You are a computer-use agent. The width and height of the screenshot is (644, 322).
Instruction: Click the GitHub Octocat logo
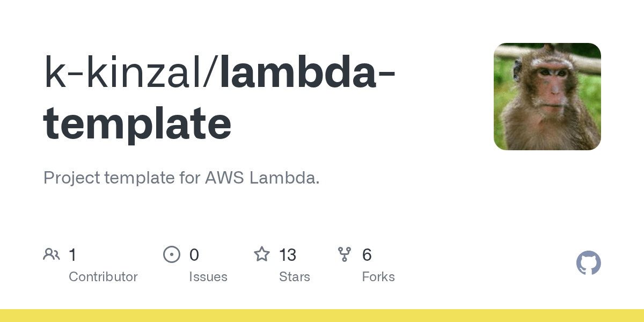click(x=588, y=263)
